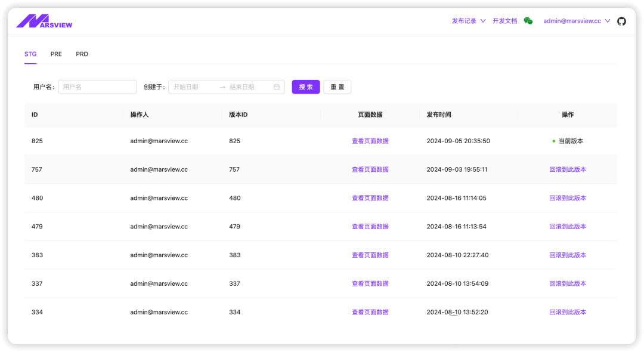This screenshot has width=644, height=352.
Task: Click the 开始日期 start date field
Action: (x=193, y=87)
